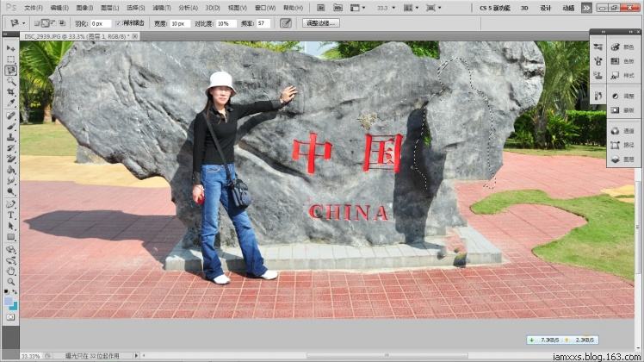Open the 文件(F) menu
644x362 pixels.
pyautogui.click(x=34, y=8)
